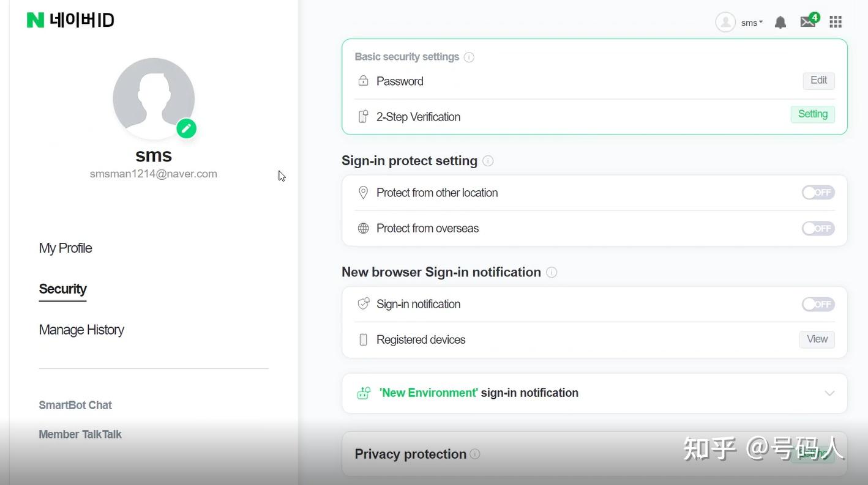Click the Naver ID logo

click(x=70, y=20)
